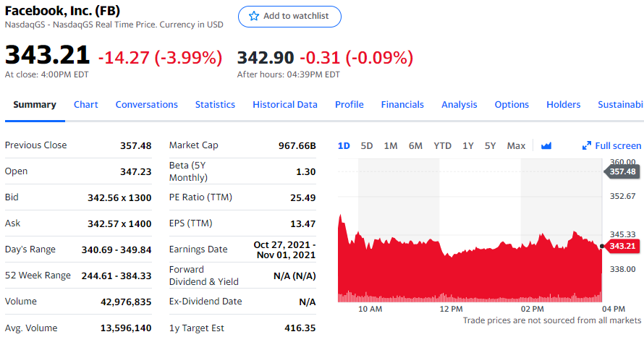Click the -14.27 (-3.99%) change value
644x337 pixels.
coord(160,57)
